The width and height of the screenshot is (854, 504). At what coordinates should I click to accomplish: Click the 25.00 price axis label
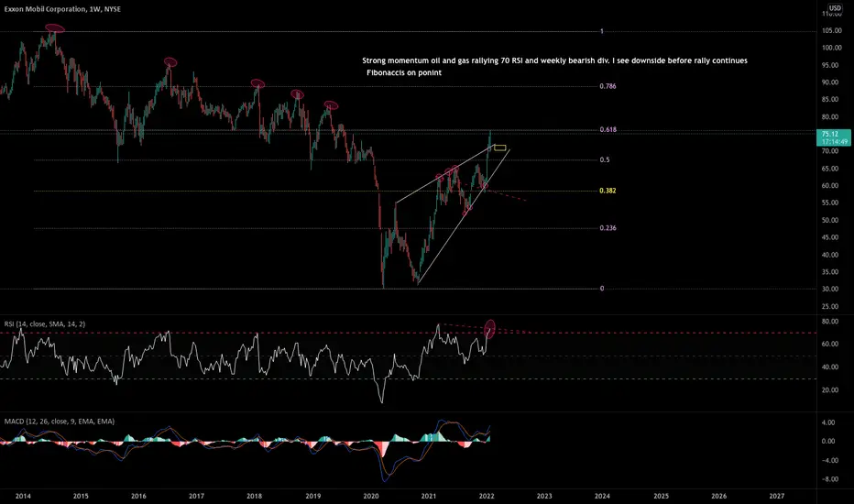pos(832,307)
